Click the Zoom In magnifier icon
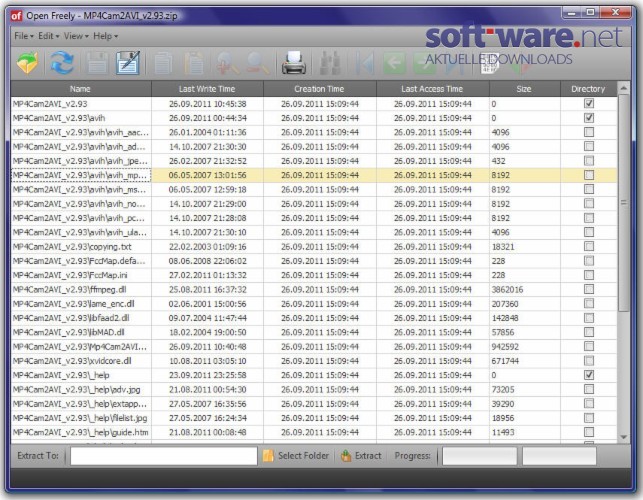Image resolution: width=643 pixels, height=500 pixels. point(227,63)
